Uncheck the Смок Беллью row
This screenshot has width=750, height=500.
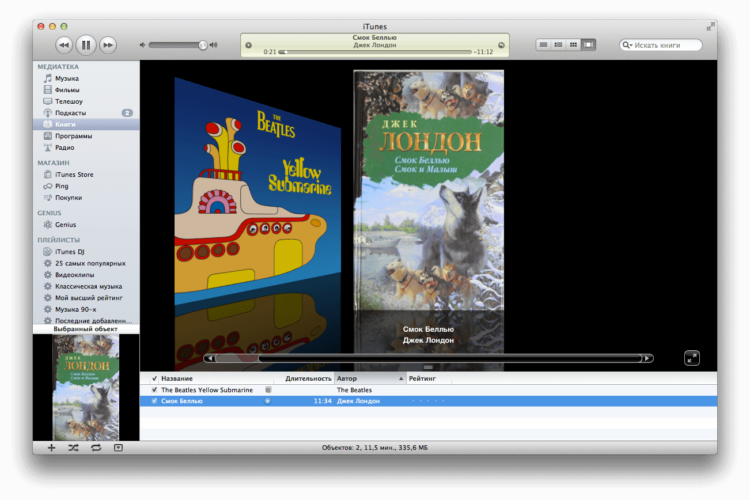(154, 401)
